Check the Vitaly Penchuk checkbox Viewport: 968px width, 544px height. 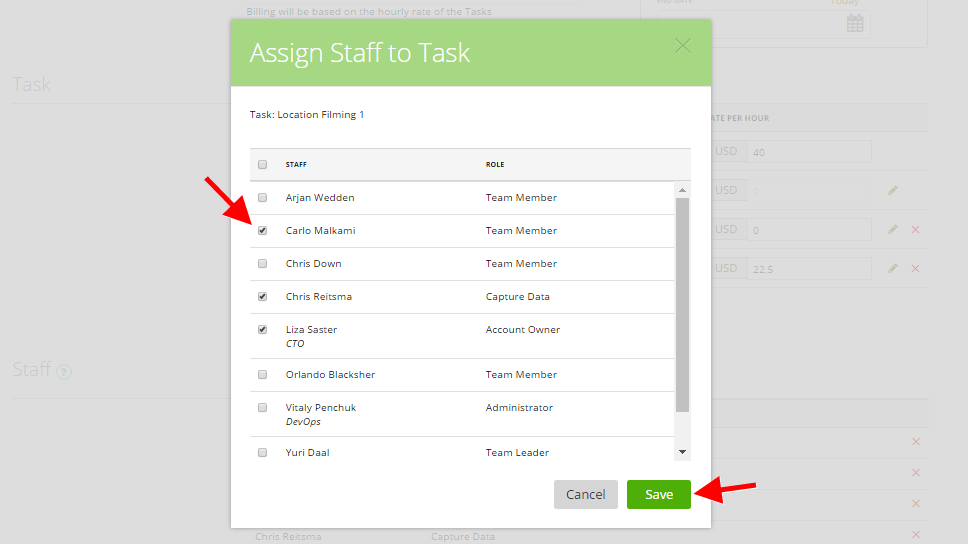pyautogui.click(x=262, y=408)
